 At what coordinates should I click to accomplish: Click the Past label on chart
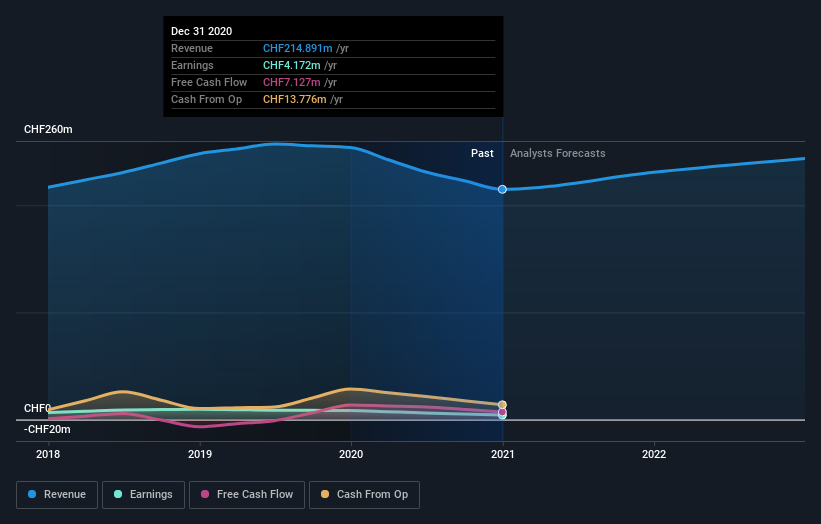(482, 153)
